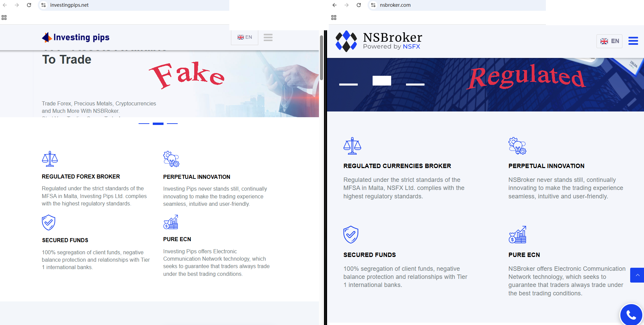Click the investingpips.net address bar
Viewport: 644px width, 325px height.
coord(135,5)
